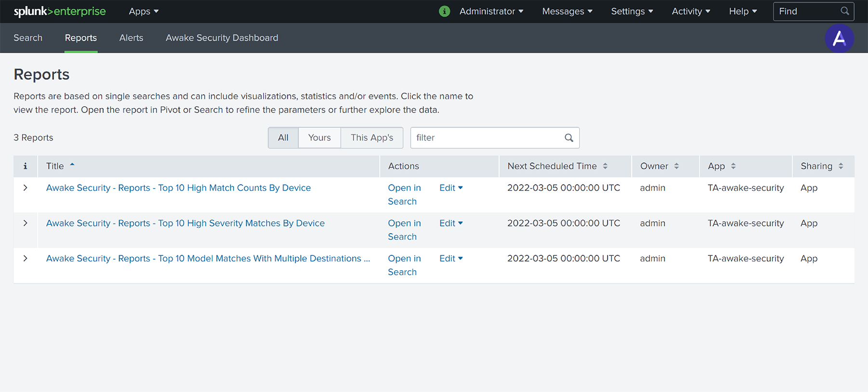Image resolution: width=868 pixels, height=392 pixels.
Task: Switch to the Alerts tab
Action: (x=131, y=38)
